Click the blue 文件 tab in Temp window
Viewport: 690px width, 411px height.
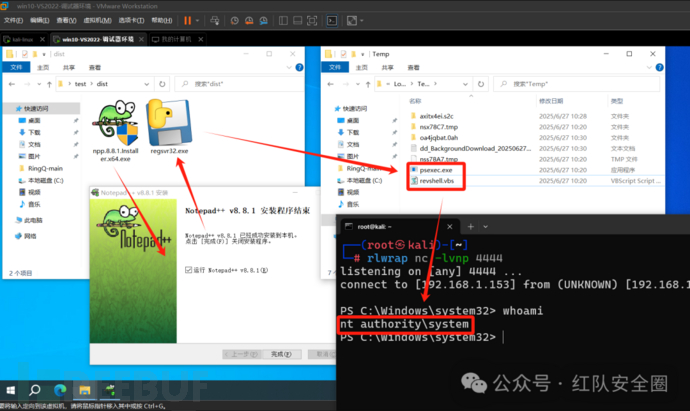tap(335, 67)
